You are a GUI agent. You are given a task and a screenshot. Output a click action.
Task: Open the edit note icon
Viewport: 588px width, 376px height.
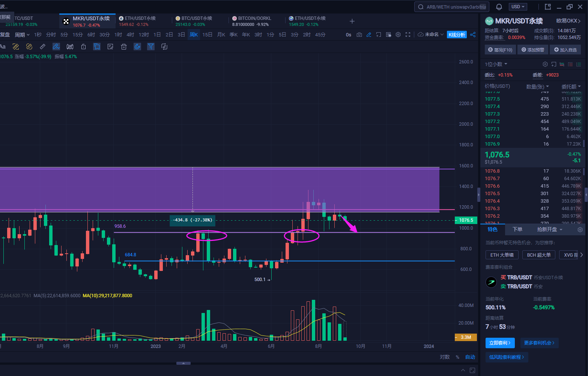click(110, 47)
